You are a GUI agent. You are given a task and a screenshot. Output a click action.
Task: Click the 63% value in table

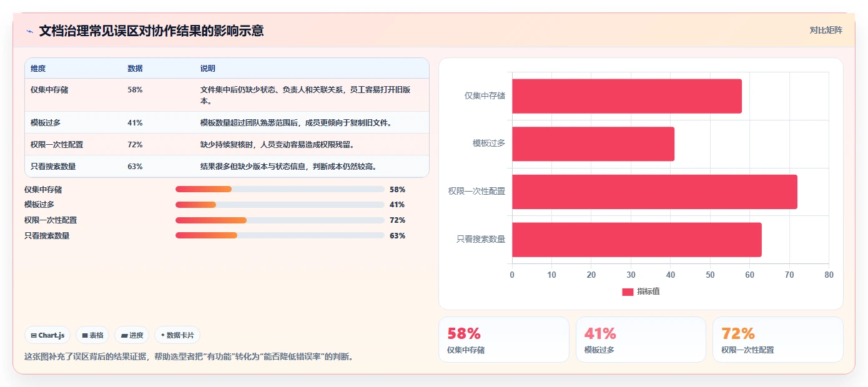point(135,167)
